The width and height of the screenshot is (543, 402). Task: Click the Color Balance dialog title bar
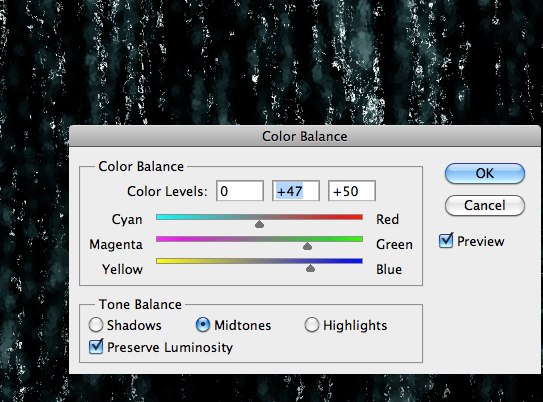point(305,136)
